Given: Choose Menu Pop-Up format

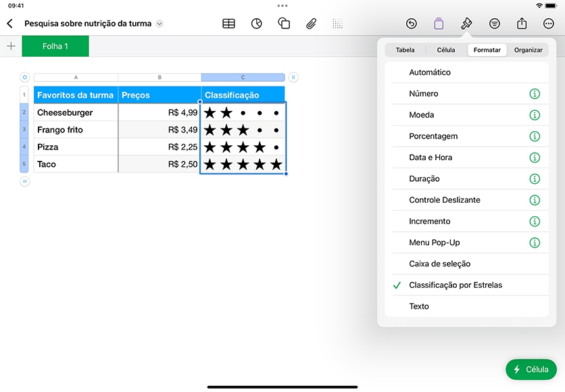Looking at the screenshot, I should tap(466, 243).
